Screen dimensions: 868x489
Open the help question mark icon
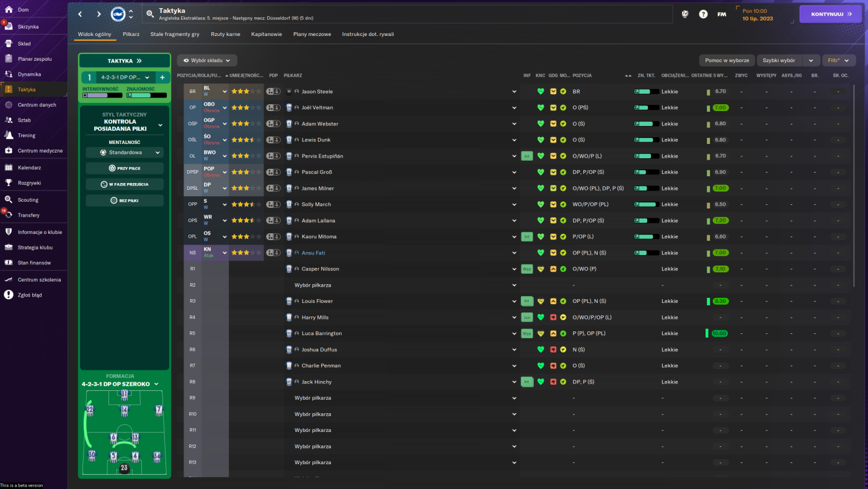tap(703, 14)
